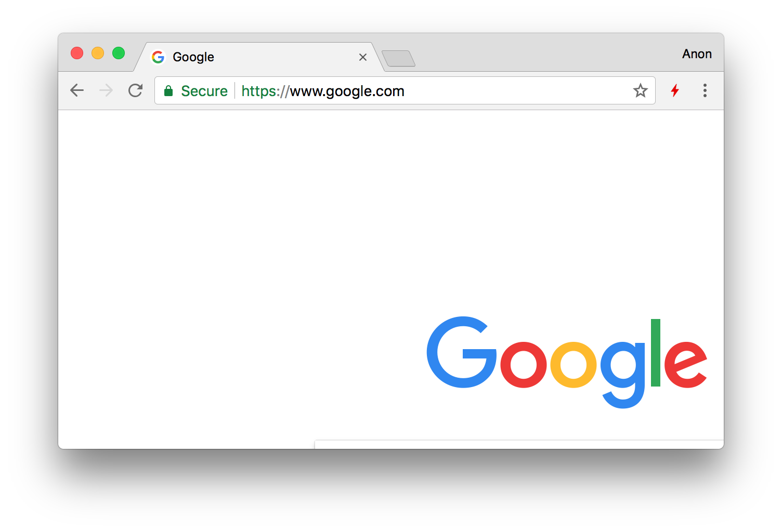The image size is (782, 532).
Task: Close the window with red button
Action: point(77,53)
